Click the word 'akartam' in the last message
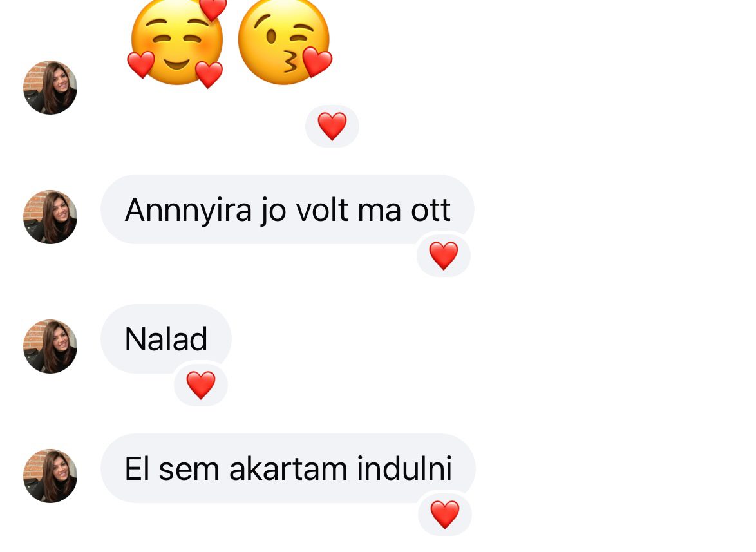 click(x=288, y=469)
